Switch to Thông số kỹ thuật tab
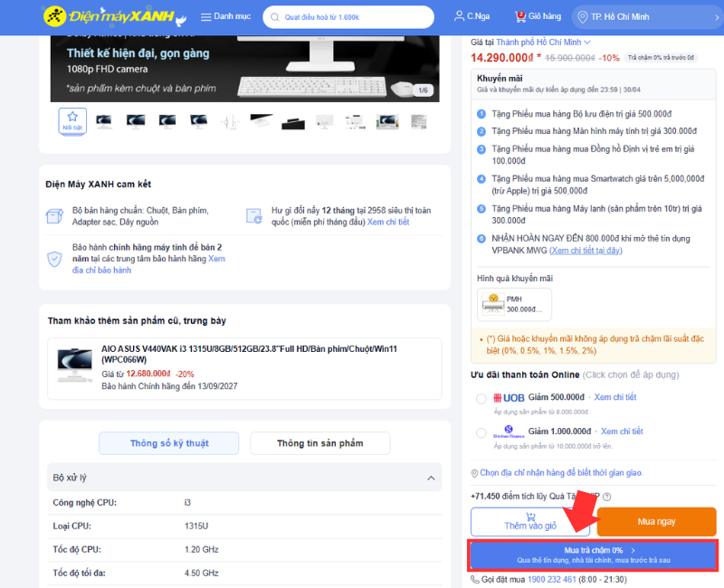The image size is (724, 588). tap(169, 443)
